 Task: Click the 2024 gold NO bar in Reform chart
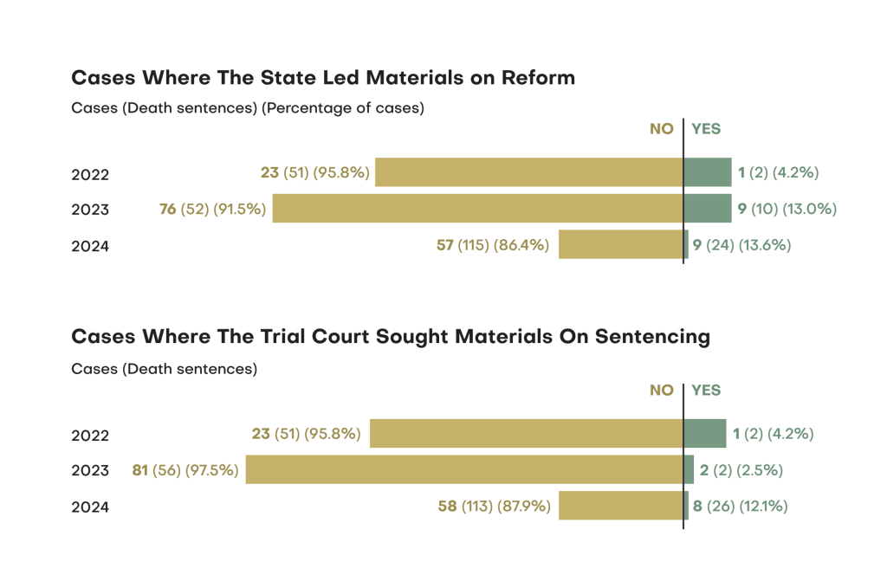point(620,245)
